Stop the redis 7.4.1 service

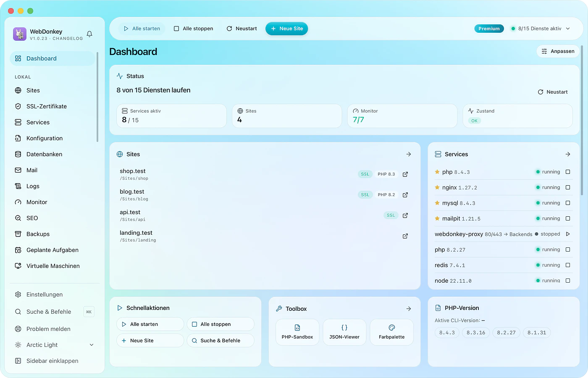pyautogui.click(x=568, y=265)
